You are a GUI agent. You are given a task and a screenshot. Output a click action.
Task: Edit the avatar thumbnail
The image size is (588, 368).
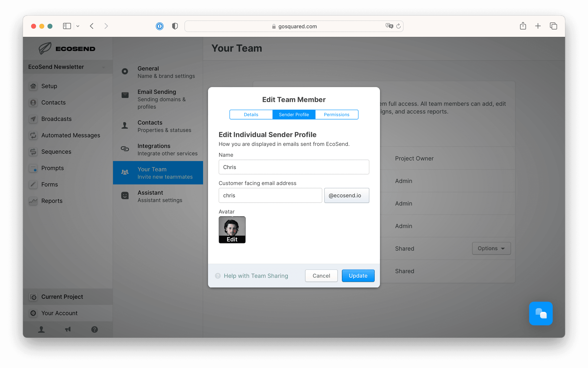(x=232, y=229)
